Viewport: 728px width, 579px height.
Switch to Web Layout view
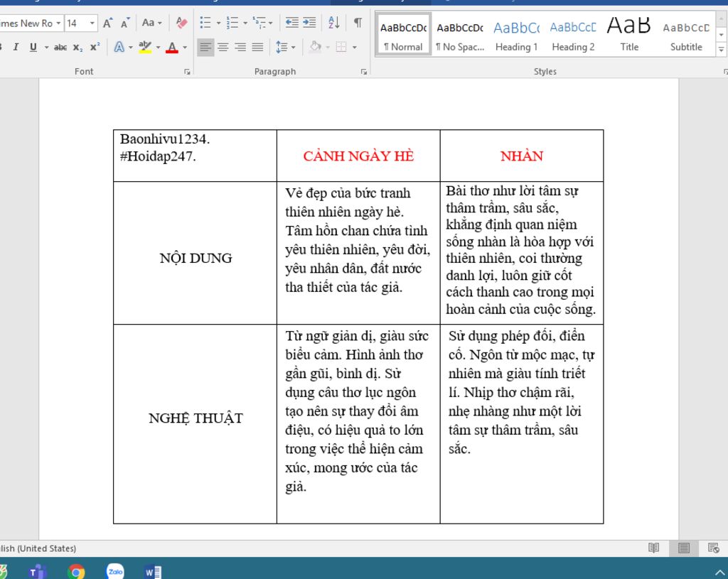714,548
